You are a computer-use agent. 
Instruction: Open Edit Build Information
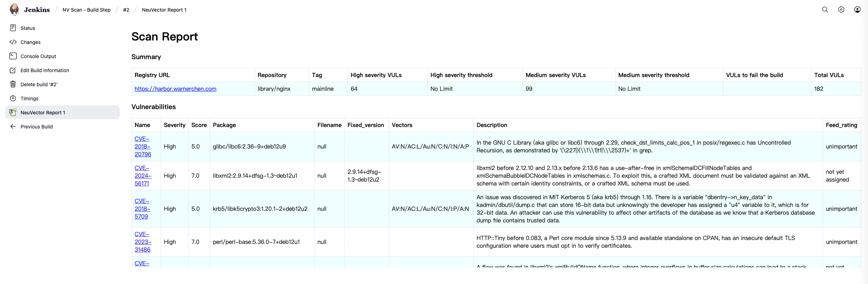click(x=45, y=70)
